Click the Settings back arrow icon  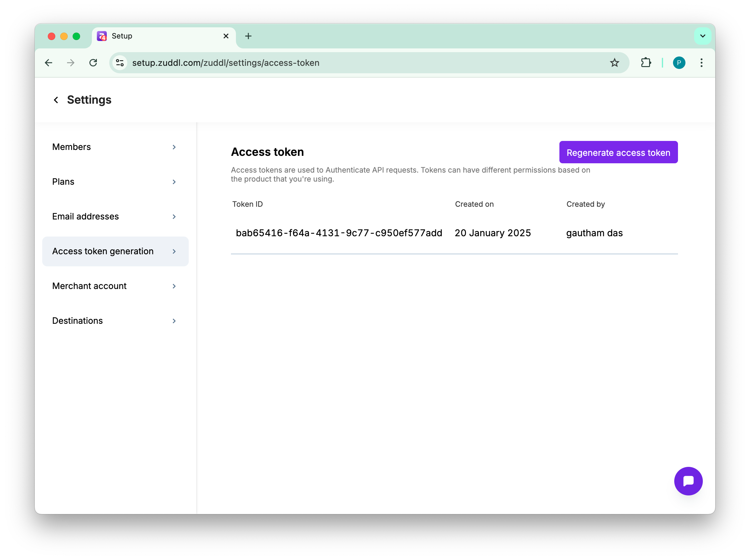click(x=56, y=100)
